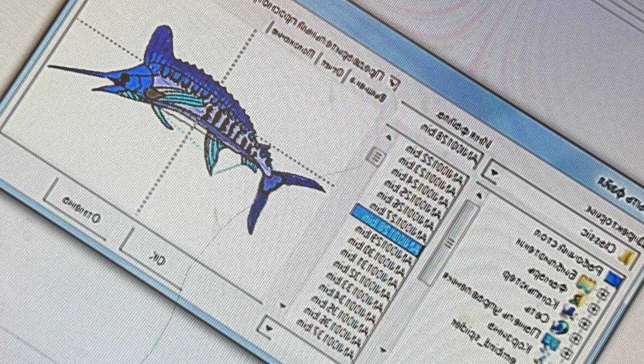This screenshot has width=644, height=364.
Task: Toggle the checkbox above the file name label
Action: click(394, 83)
